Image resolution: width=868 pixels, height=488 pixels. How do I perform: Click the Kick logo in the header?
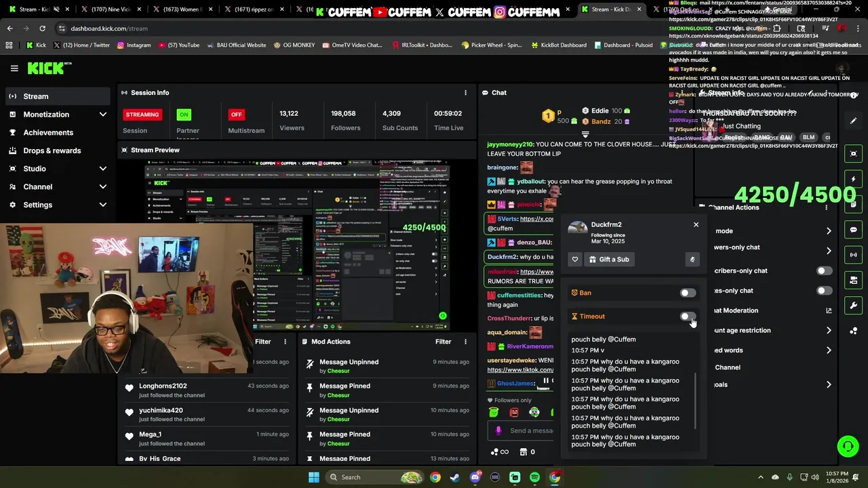click(x=49, y=68)
